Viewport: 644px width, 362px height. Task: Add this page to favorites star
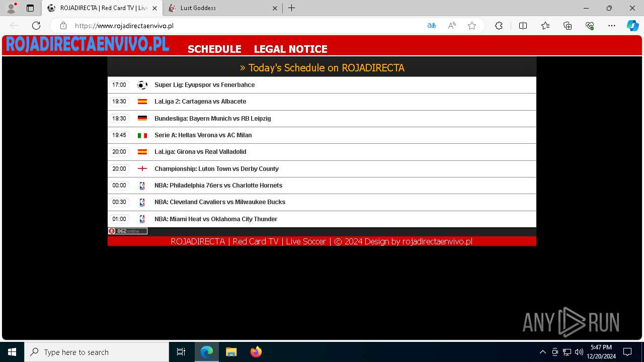pyautogui.click(x=472, y=26)
